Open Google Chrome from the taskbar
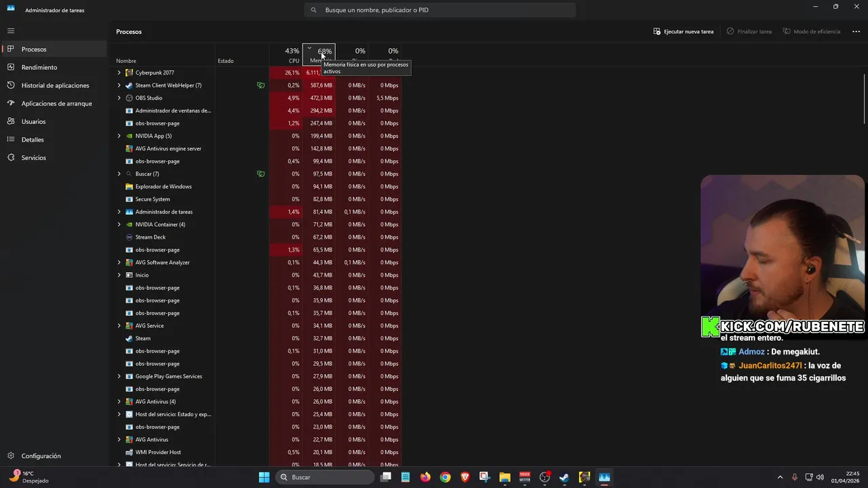Viewport: 868px width, 488px height. pyautogui.click(x=445, y=477)
